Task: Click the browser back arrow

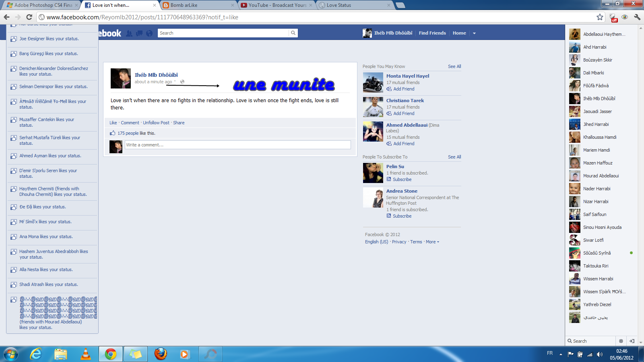Action: (x=6, y=17)
